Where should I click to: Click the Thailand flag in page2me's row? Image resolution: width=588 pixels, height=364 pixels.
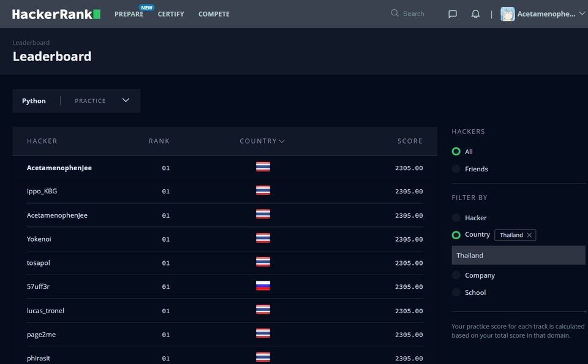coord(263,333)
